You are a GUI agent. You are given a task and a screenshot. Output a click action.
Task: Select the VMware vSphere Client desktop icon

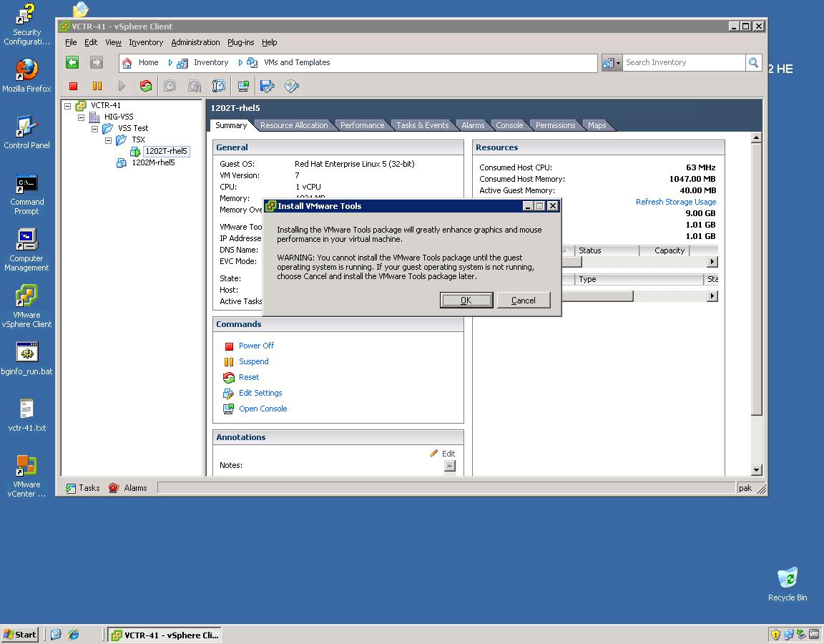tap(26, 306)
